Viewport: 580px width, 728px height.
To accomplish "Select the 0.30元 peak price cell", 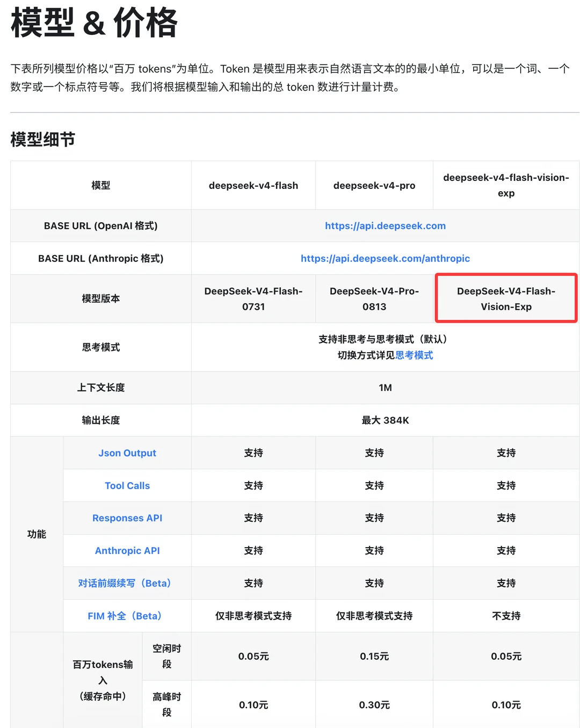I will [374, 705].
